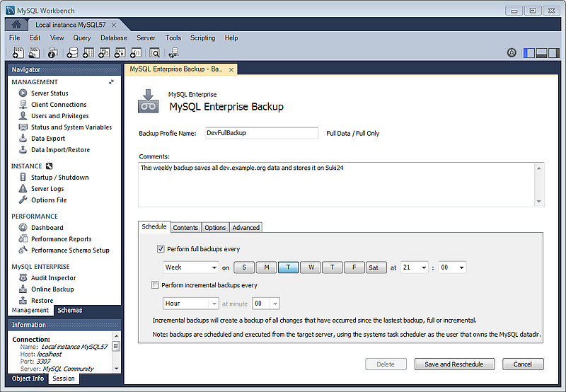Switch to the Contents tab
This screenshot has width=566, height=392.
[185, 227]
